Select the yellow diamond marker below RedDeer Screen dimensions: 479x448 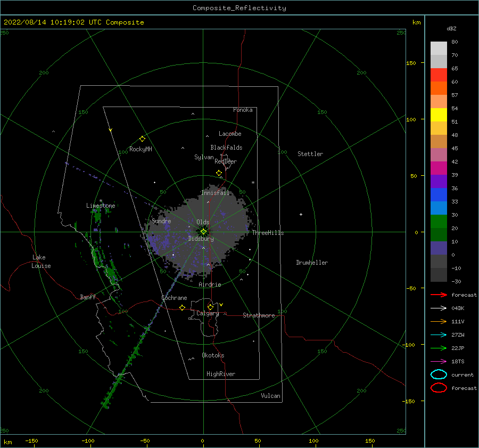pos(219,173)
